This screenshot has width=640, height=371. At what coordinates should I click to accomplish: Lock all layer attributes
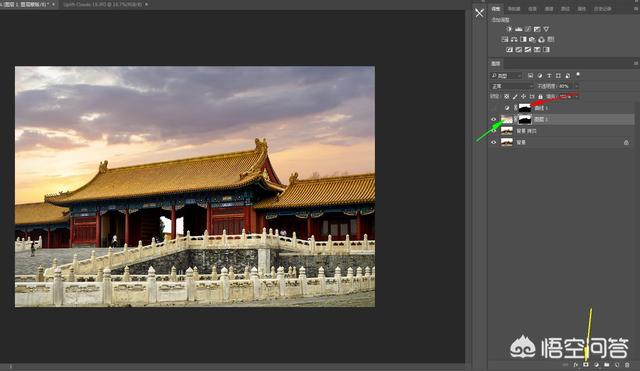(540, 96)
